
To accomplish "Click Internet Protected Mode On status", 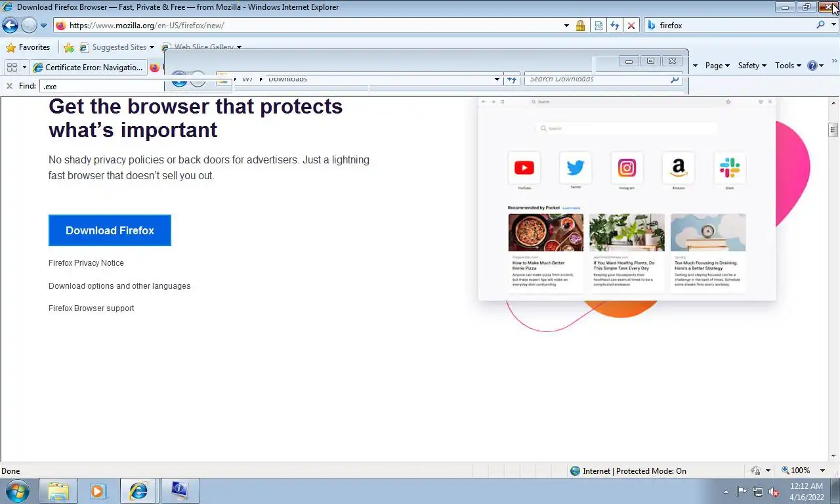I will [x=628, y=471].
